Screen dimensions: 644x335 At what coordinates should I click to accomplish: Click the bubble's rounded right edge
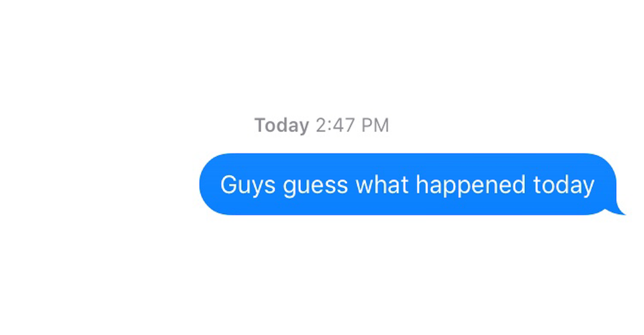pyautogui.click(x=608, y=185)
